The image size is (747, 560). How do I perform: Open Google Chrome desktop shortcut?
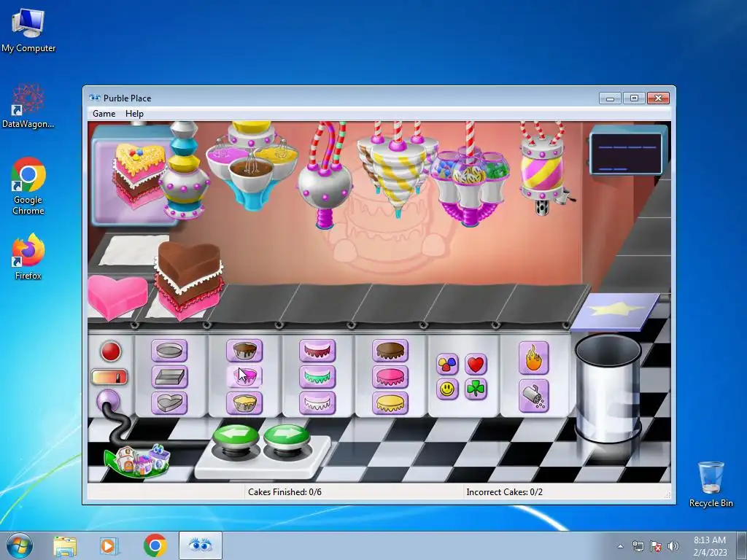point(28,186)
